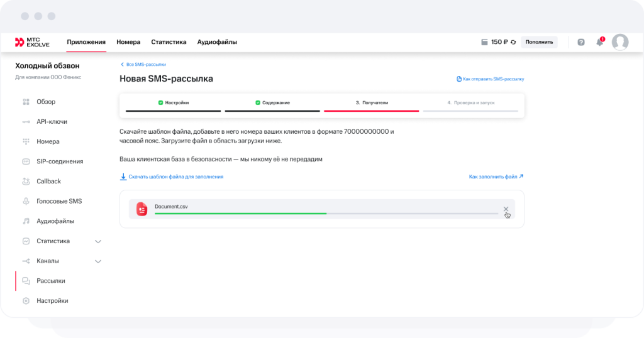Open the help question mark icon
The height and width of the screenshot is (338, 644).
[580, 42]
